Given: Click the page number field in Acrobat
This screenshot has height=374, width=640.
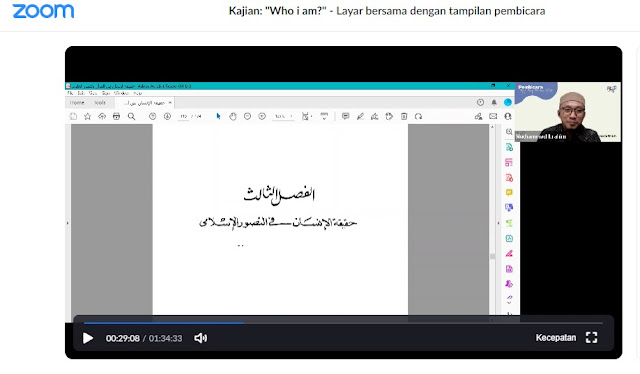Looking at the screenshot, I should point(184,116).
